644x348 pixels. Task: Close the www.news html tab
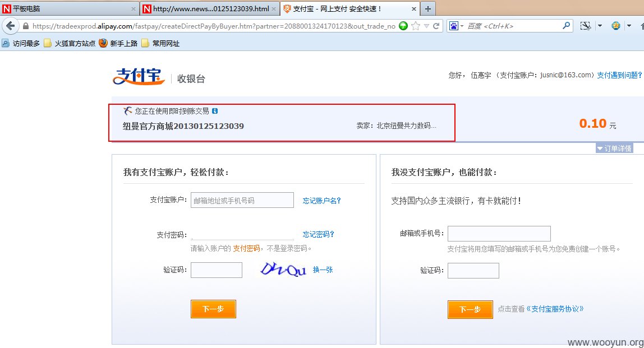pyautogui.click(x=274, y=8)
